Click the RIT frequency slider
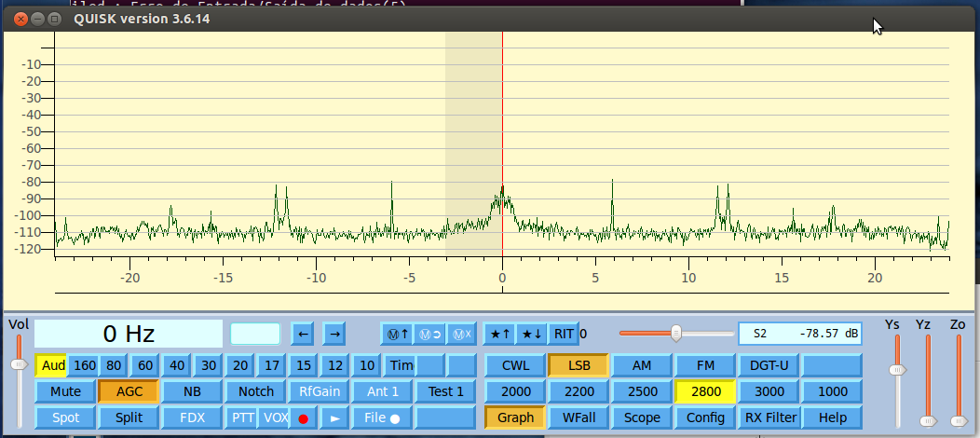Image resolution: width=980 pixels, height=438 pixels. click(676, 333)
